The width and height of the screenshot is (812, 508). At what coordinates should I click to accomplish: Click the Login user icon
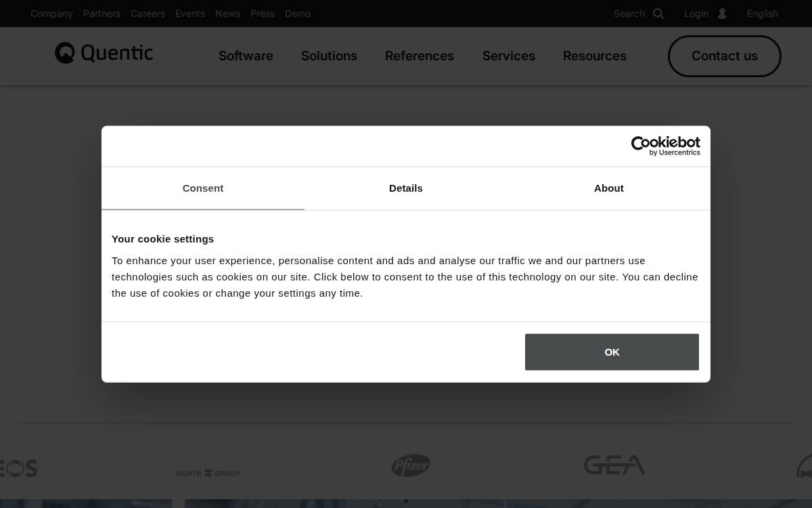722,14
